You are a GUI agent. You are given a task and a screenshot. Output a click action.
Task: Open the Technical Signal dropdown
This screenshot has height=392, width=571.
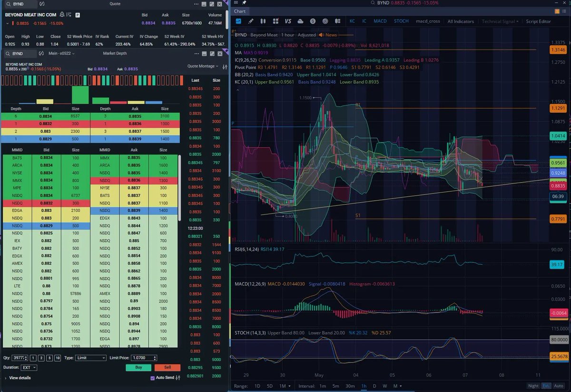(500, 21)
